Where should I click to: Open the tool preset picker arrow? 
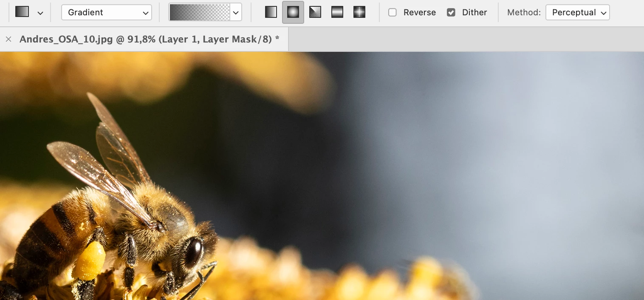tap(40, 13)
